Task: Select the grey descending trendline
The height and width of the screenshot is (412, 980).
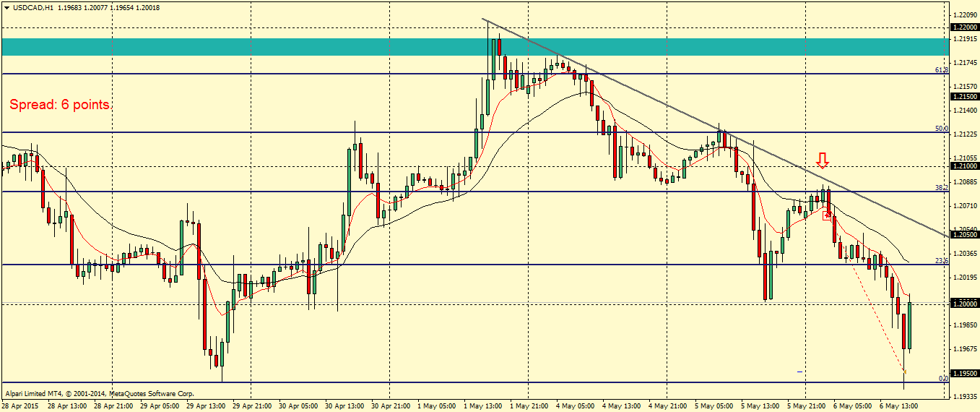Action: (715, 127)
